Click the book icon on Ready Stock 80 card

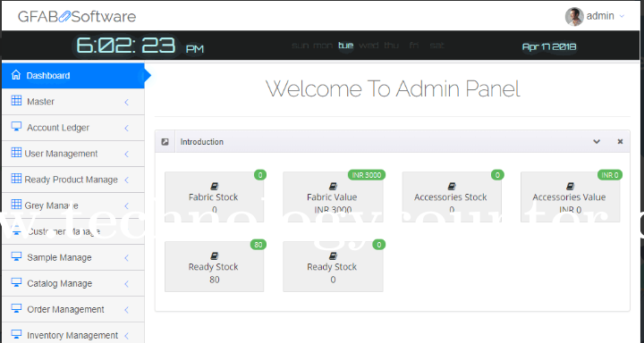point(214,256)
